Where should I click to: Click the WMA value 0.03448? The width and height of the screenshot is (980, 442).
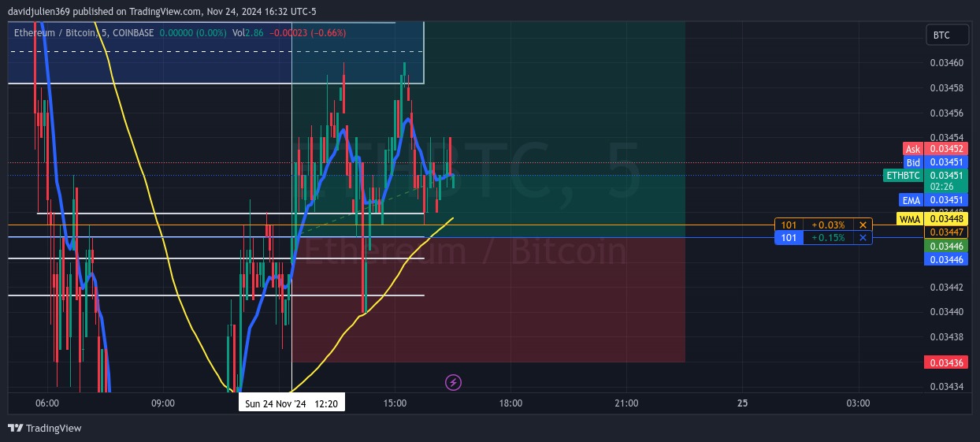[x=945, y=219]
